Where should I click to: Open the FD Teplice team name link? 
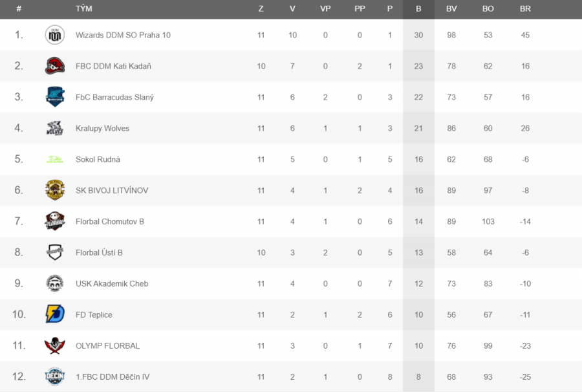(x=94, y=315)
